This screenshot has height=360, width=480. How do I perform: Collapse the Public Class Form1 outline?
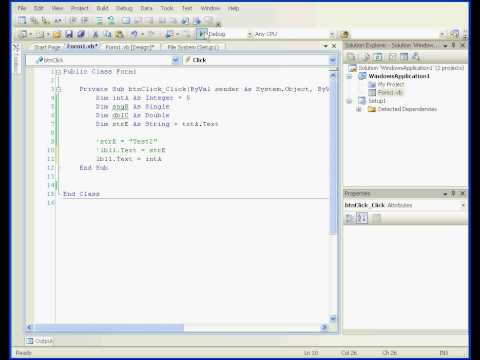(x=58, y=72)
